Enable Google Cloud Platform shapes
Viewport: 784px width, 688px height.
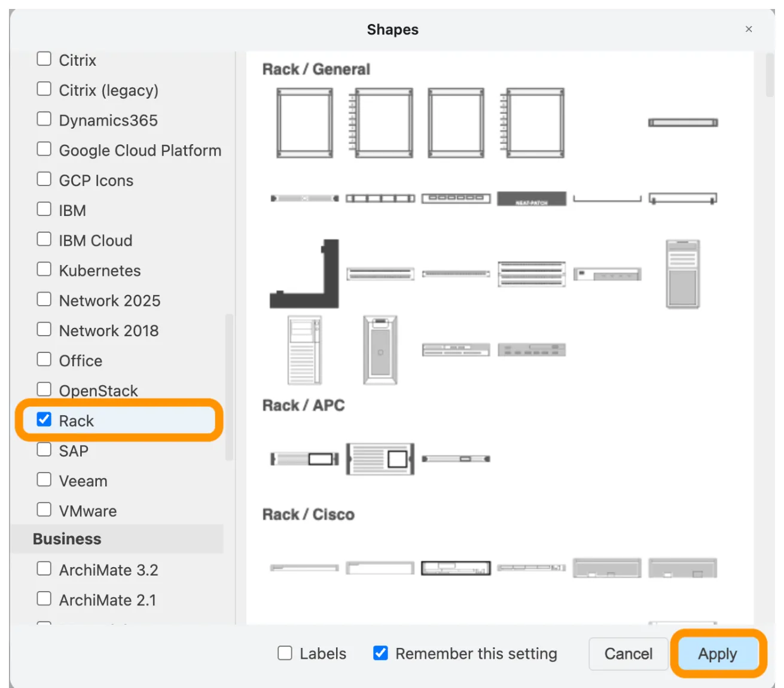pos(44,148)
